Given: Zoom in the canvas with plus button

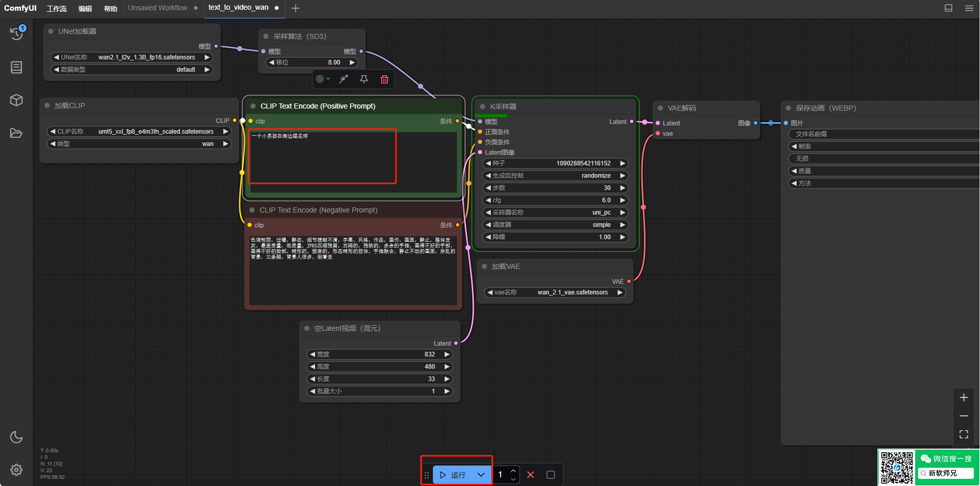Looking at the screenshot, I should [964, 397].
